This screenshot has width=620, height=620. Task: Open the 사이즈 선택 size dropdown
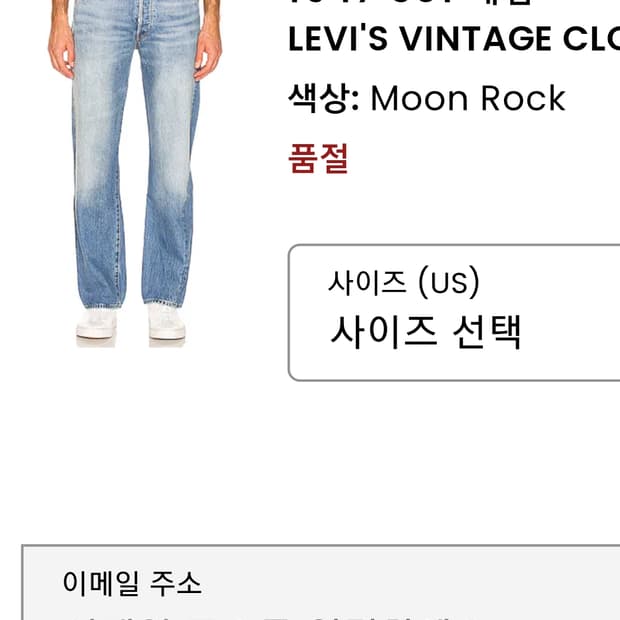454,313
